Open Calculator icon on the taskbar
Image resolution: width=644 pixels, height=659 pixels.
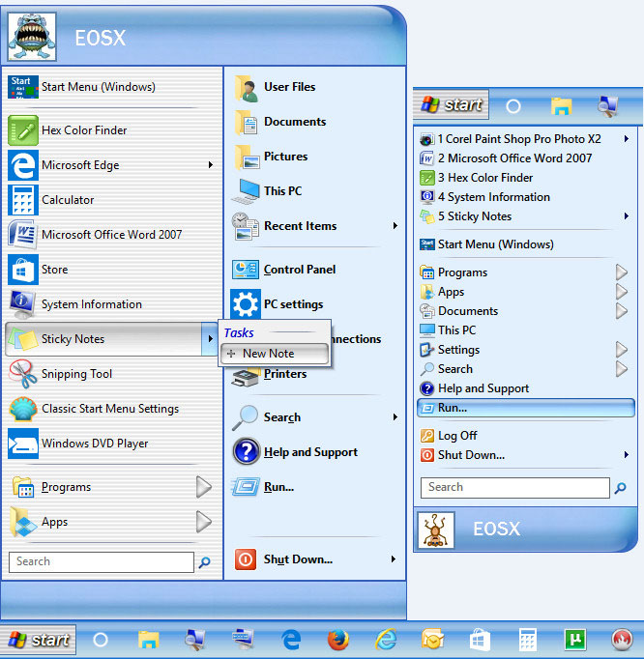(528, 640)
